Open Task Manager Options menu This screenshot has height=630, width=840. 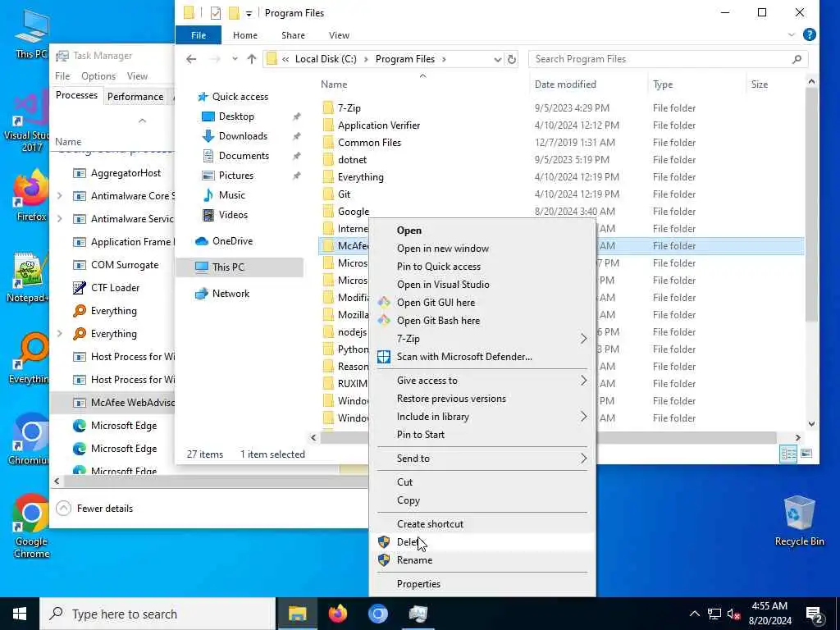[98, 76]
